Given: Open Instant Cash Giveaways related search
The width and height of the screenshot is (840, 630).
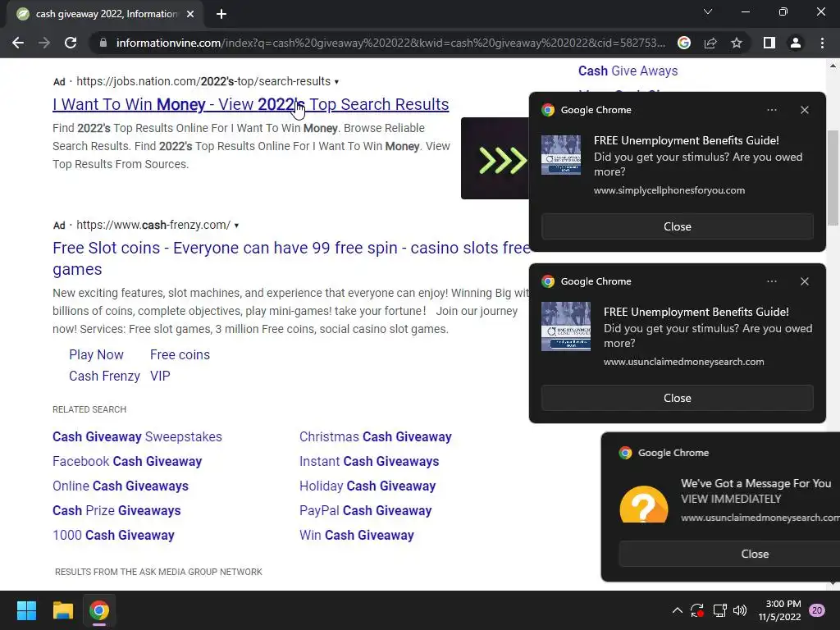Looking at the screenshot, I should point(369,461).
